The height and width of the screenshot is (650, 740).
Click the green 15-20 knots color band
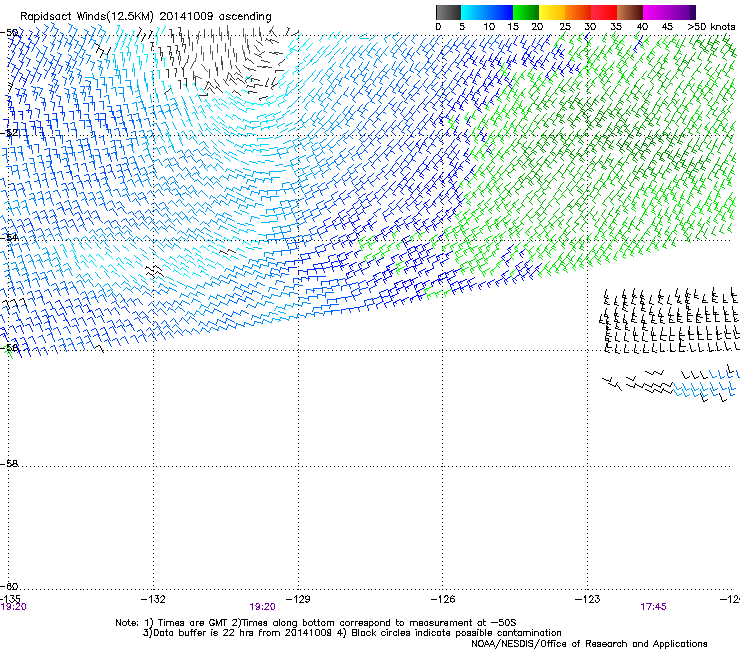(x=526, y=12)
